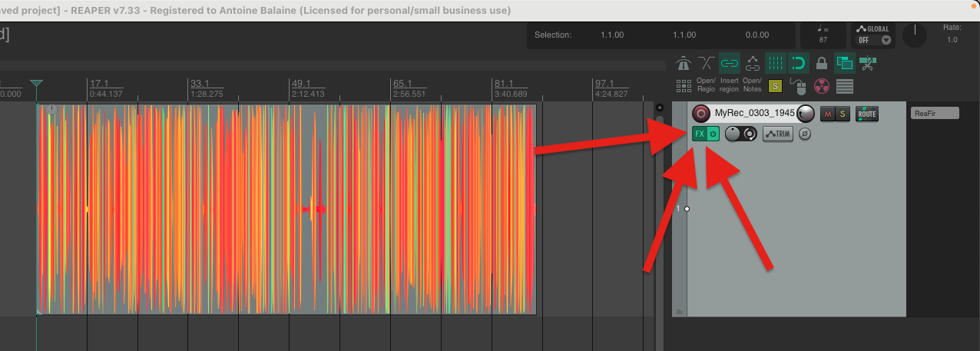
Task: Click the vertical scrollbar up arrow
Action: point(659,108)
